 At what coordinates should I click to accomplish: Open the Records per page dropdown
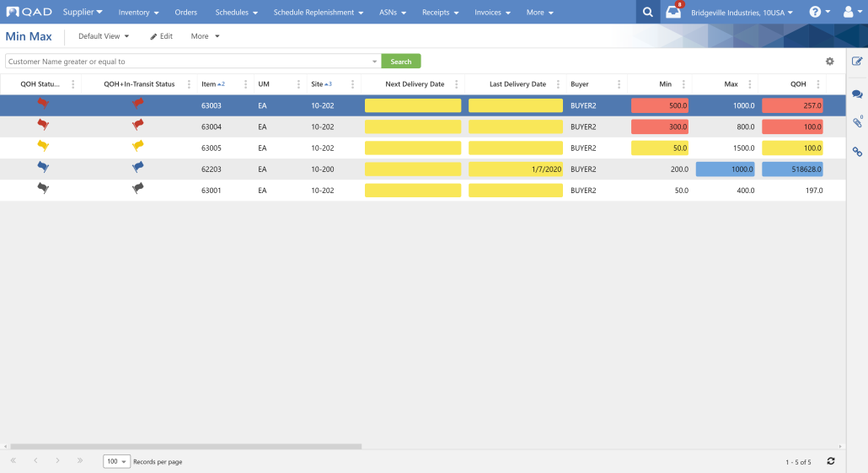116,461
